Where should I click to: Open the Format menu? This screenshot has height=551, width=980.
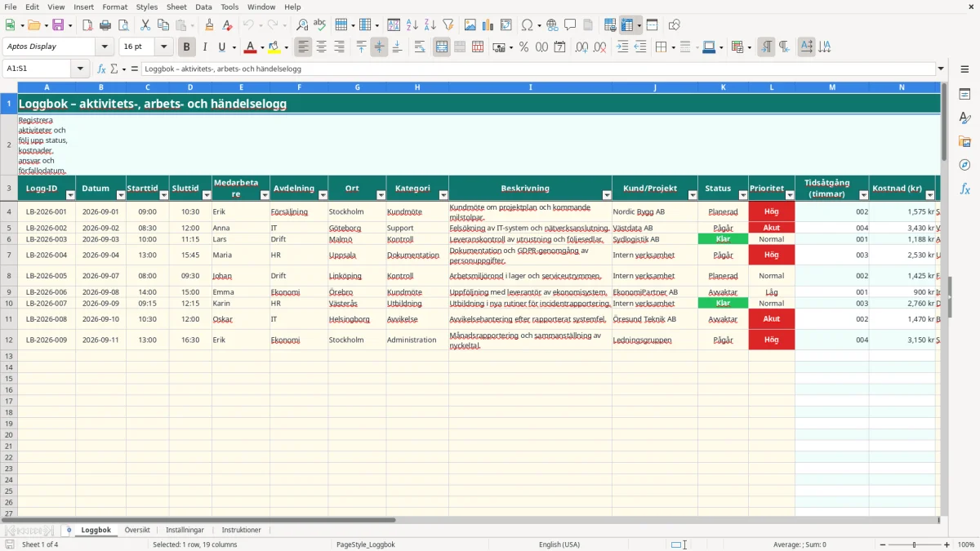pyautogui.click(x=115, y=7)
